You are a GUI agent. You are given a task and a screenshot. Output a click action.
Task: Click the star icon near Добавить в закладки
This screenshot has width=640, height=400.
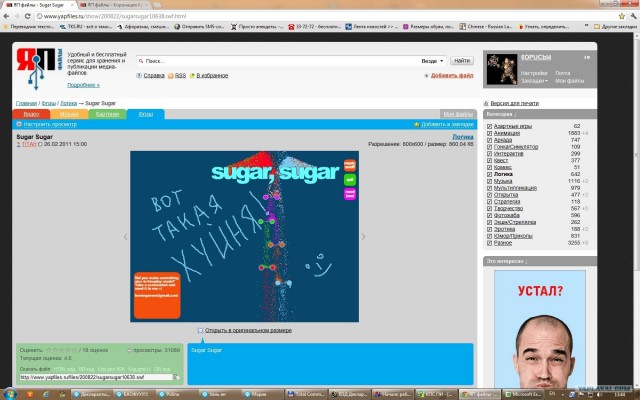[416, 124]
